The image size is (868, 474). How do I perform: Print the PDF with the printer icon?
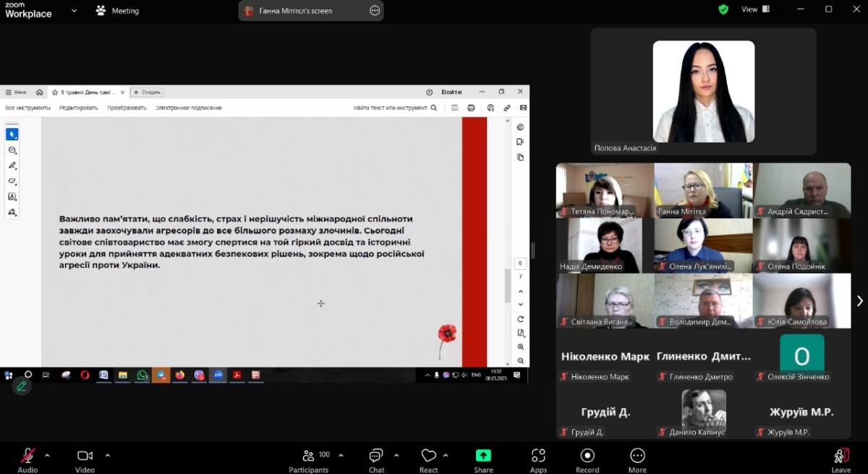472,108
